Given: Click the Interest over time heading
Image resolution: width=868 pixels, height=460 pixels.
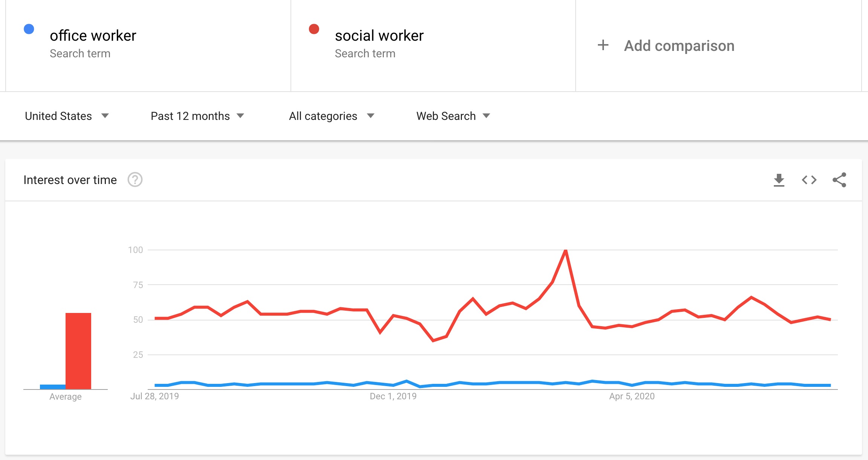Looking at the screenshot, I should point(70,180).
